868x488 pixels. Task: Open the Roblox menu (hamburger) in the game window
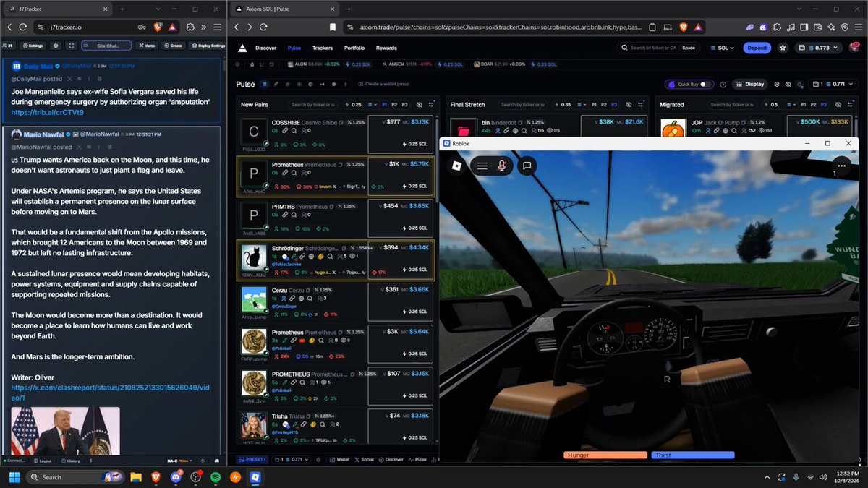pyautogui.click(x=482, y=166)
